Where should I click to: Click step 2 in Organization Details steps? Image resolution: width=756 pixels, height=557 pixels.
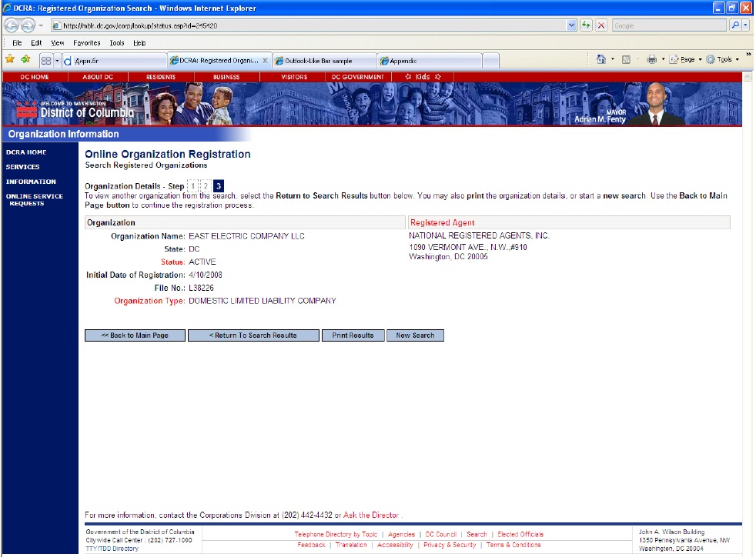206,186
